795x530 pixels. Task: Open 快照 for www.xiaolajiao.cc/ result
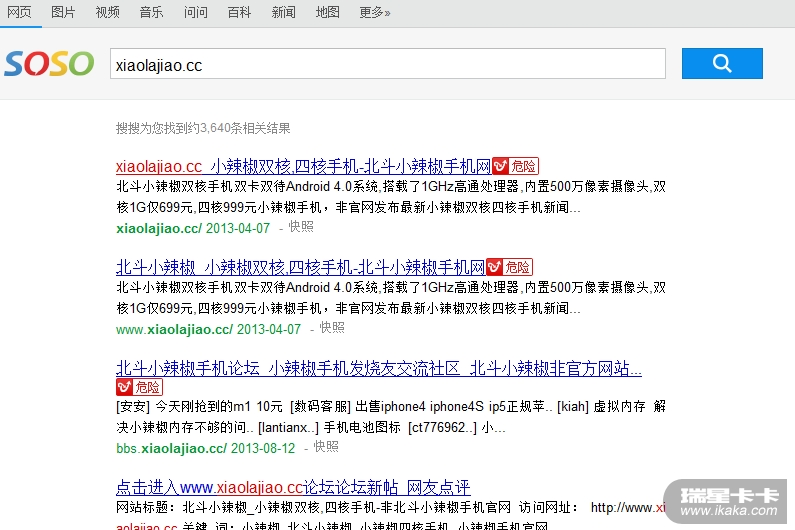(x=332, y=328)
